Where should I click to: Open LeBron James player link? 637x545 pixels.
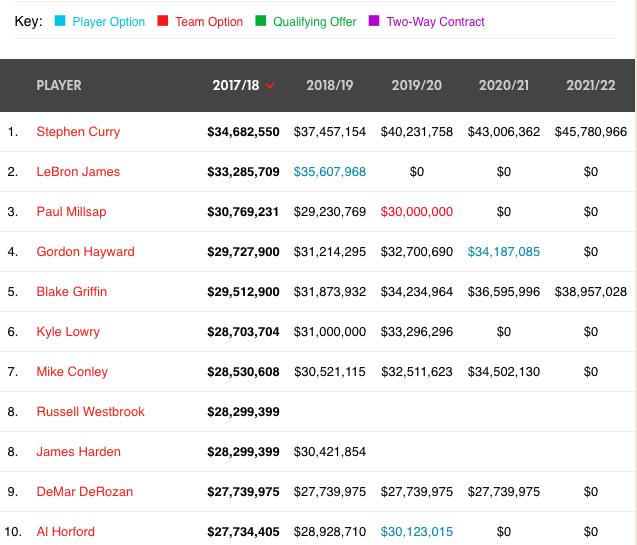[x=78, y=171]
